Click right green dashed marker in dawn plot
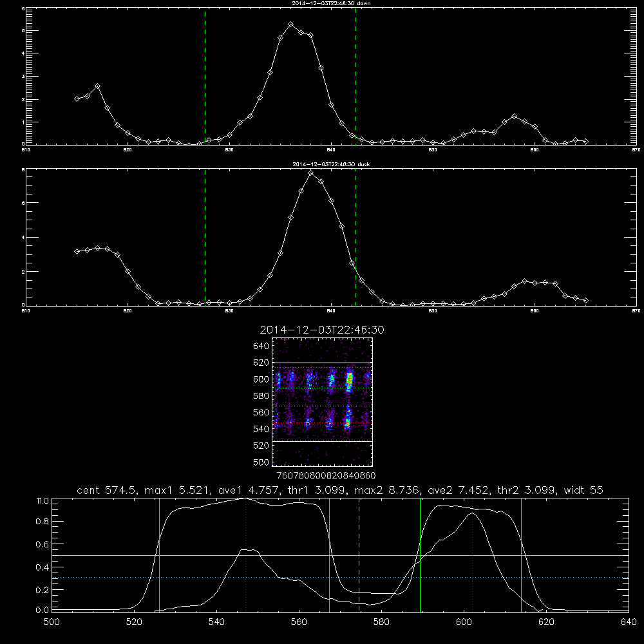The image size is (644, 644). [x=355, y=76]
